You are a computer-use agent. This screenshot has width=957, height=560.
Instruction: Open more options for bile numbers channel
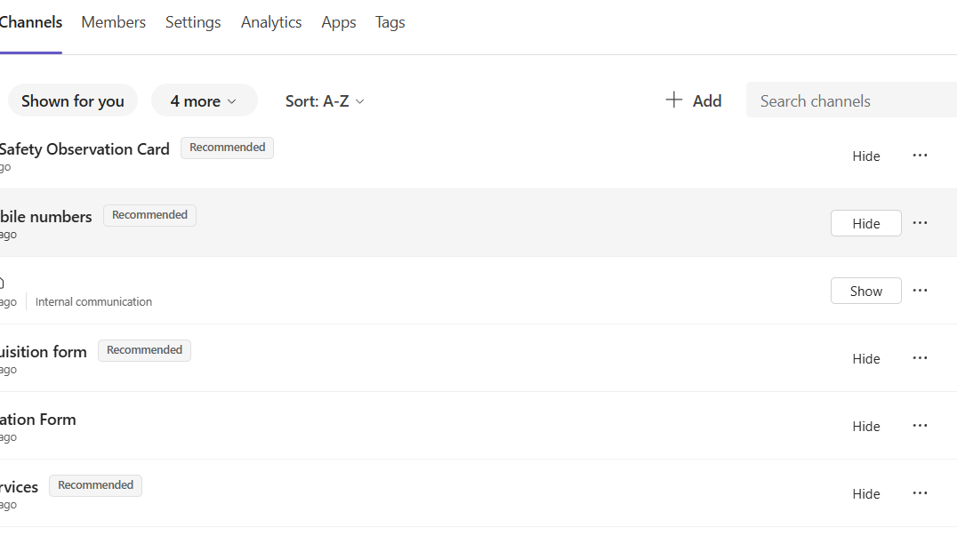point(920,223)
